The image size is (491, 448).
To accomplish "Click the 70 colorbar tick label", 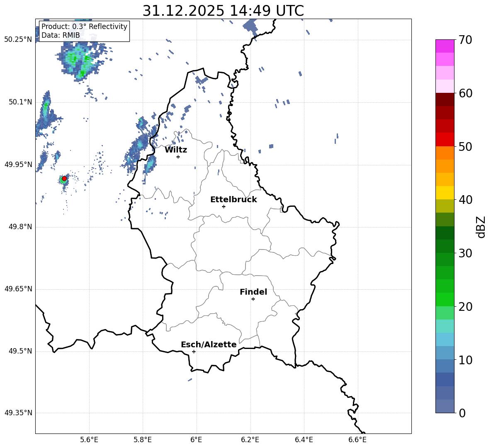I will point(465,40).
